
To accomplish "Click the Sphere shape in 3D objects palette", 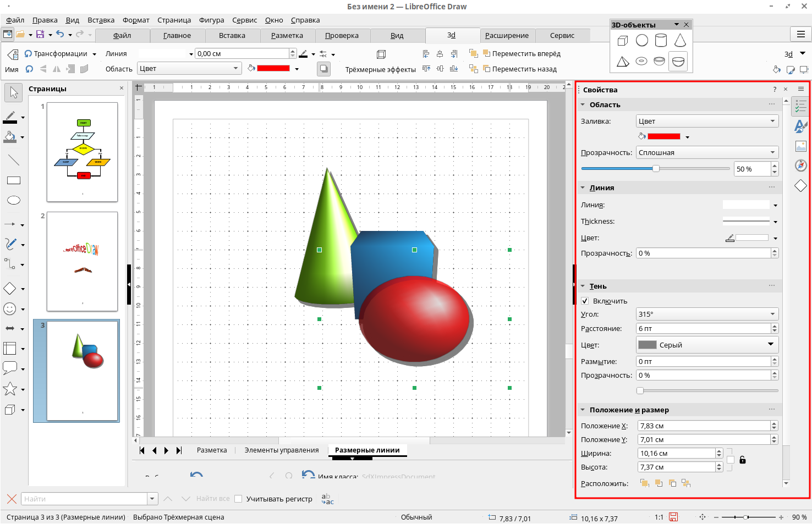I will (642, 41).
